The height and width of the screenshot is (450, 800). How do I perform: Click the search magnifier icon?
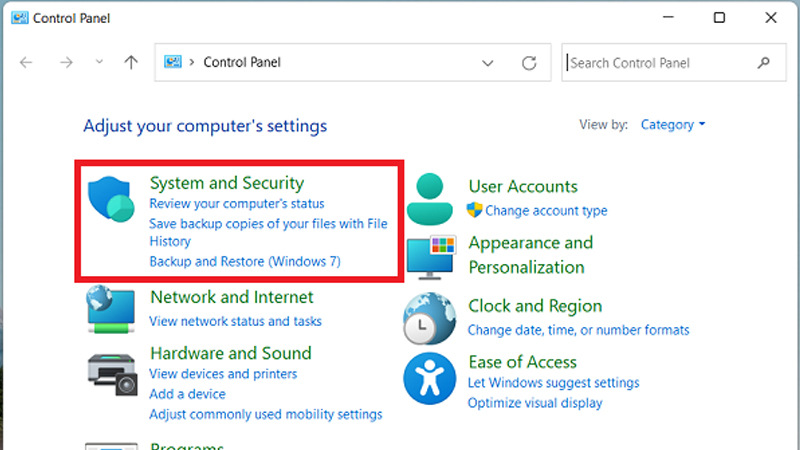click(x=764, y=63)
